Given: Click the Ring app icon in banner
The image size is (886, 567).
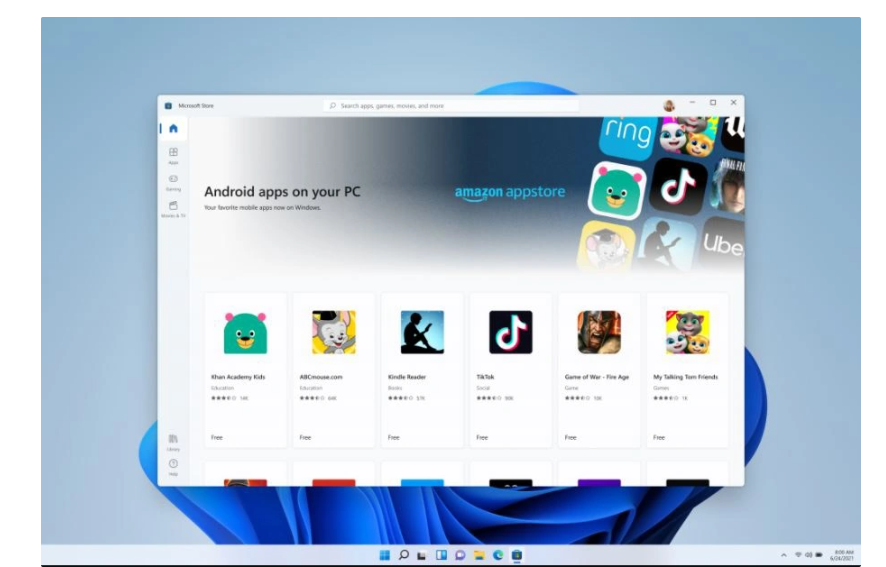Looking at the screenshot, I should pyautogui.click(x=628, y=135).
